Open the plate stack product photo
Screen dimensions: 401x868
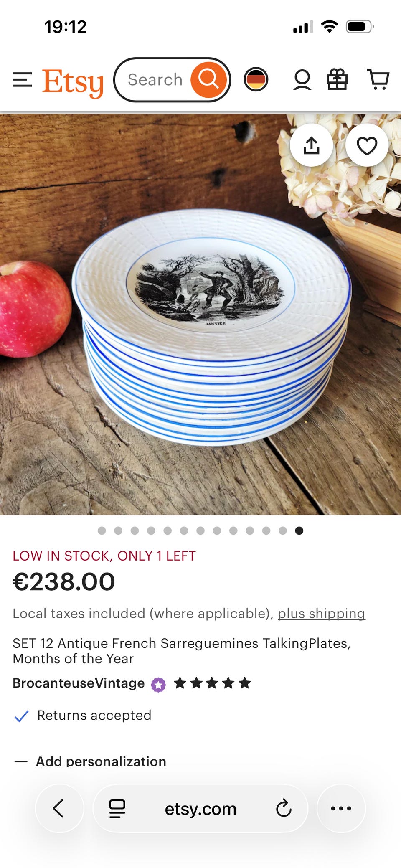tap(200, 314)
